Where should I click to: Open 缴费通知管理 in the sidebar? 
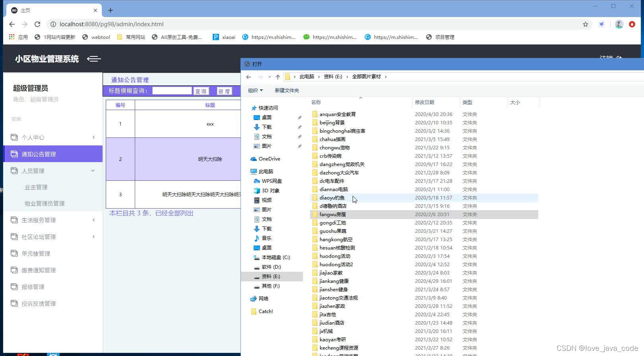tap(53, 270)
